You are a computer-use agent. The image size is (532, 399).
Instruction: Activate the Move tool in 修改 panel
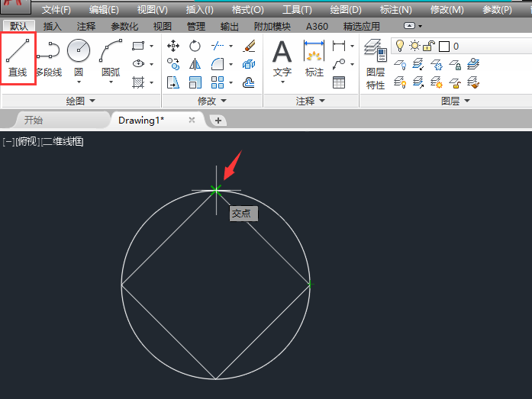pyautogui.click(x=173, y=46)
